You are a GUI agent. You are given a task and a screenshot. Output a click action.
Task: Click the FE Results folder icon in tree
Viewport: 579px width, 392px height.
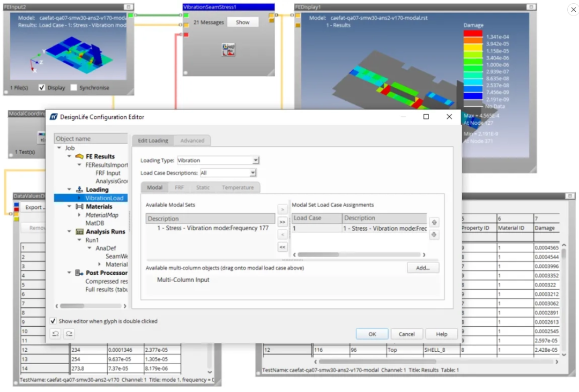point(79,156)
